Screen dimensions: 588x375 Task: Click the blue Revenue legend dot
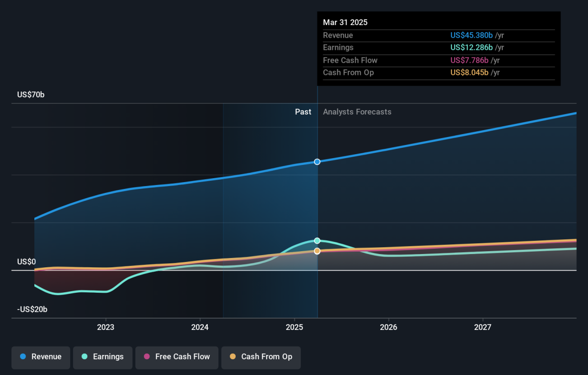pyautogui.click(x=23, y=357)
